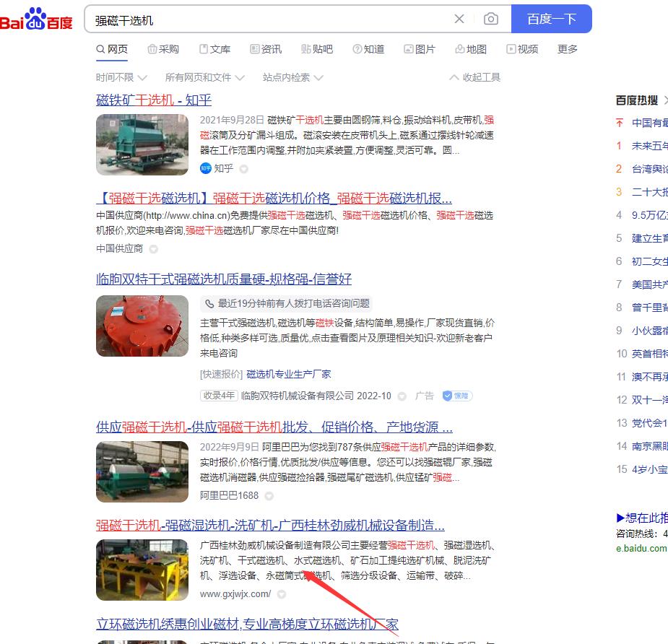668x644 pixels.
Task: Open result 立环磁选机绣惠创业磁材
Action: coord(247,625)
